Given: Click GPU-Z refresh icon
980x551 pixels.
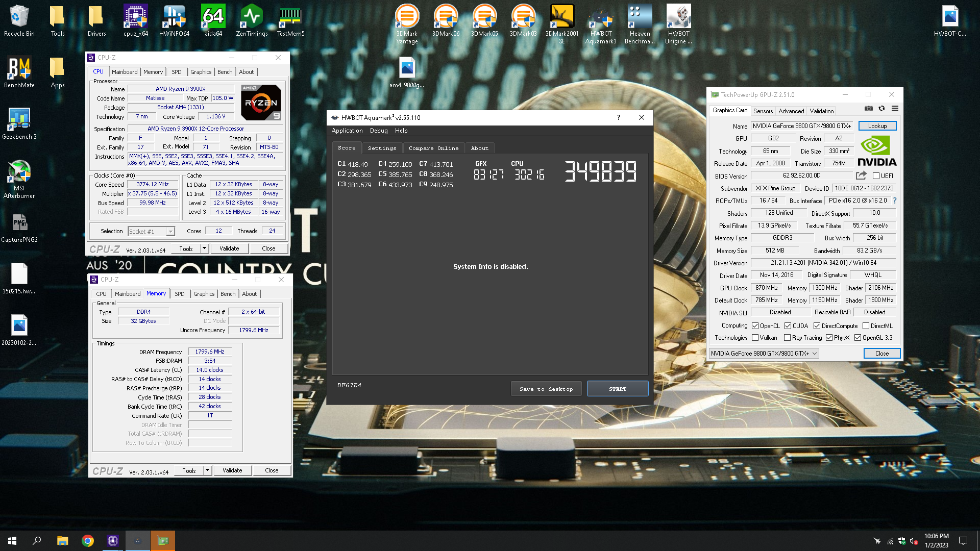Looking at the screenshot, I should coord(881,108).
